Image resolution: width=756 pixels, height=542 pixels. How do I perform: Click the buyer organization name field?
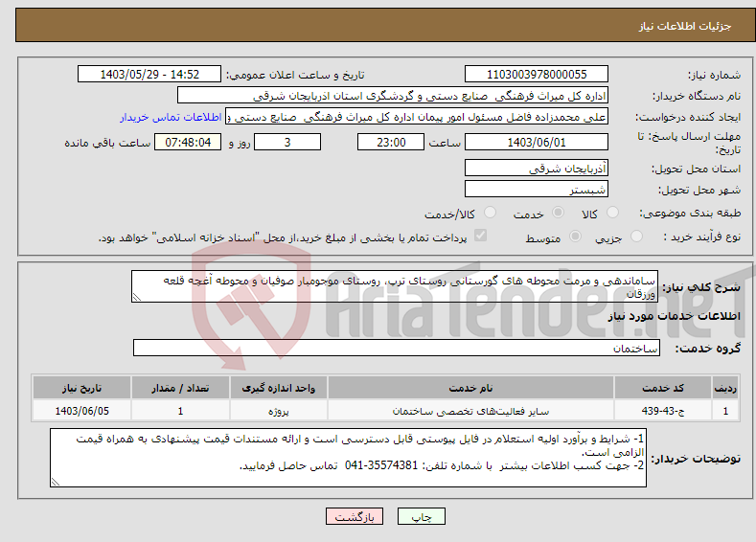[x=393, y=96]
